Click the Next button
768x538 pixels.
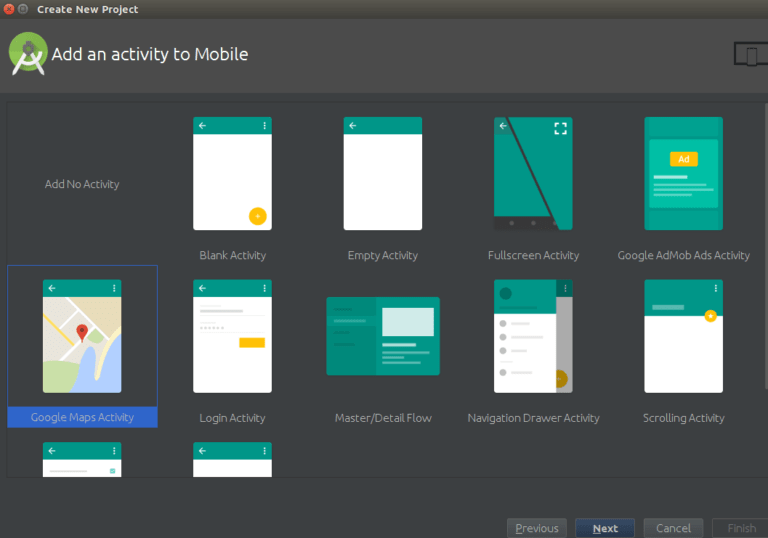(x=605, y=528)
